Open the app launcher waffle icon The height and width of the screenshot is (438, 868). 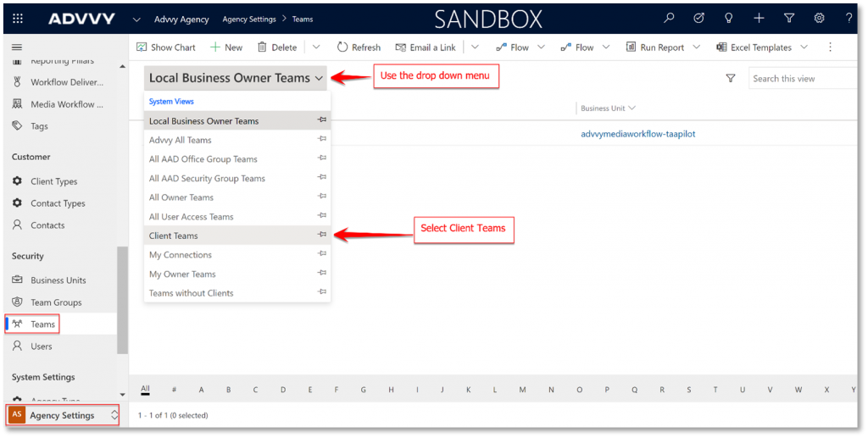click(x=18, y=18)
